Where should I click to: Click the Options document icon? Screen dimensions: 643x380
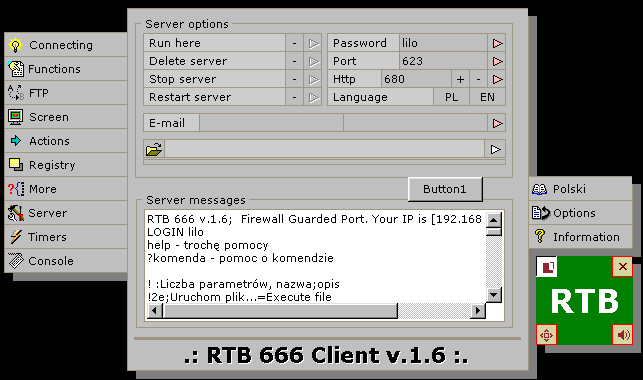(540, 213)
